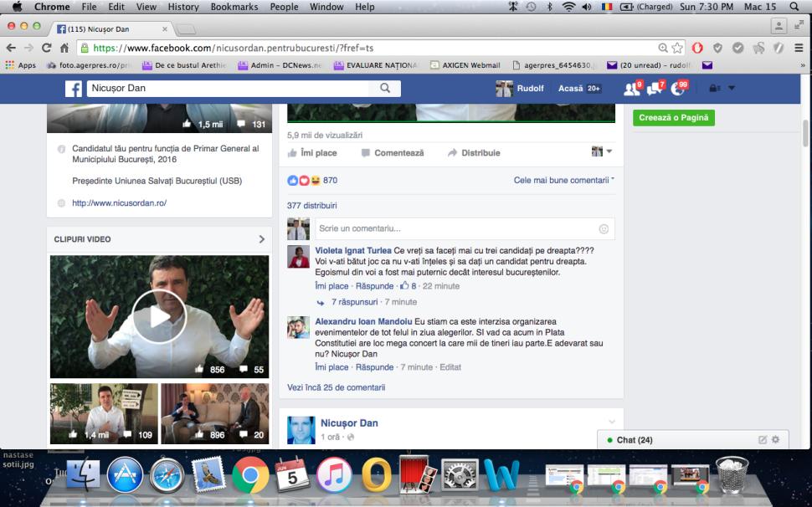Open the History menu
This screenshot has height=507, width=812.
(183, 7)
